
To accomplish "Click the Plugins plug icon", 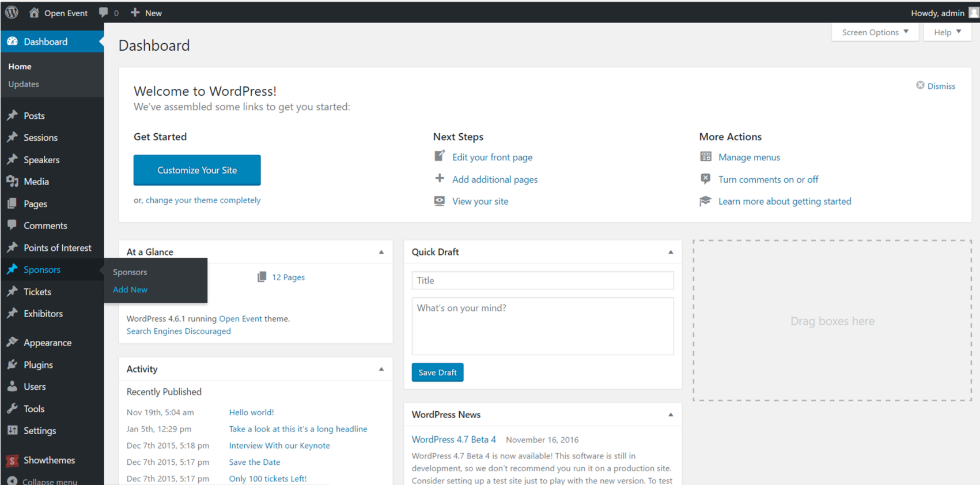I will point(12,364).
